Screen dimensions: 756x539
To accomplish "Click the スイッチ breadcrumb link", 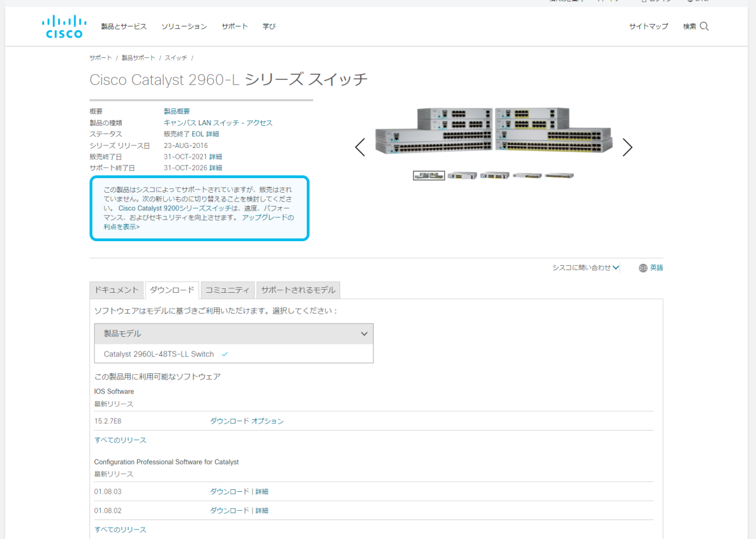I will pyautogui.click(x=176, y=58).
